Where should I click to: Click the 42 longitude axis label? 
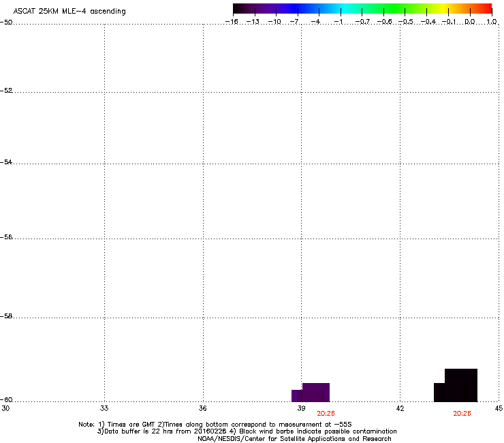(x=400, y=408)
